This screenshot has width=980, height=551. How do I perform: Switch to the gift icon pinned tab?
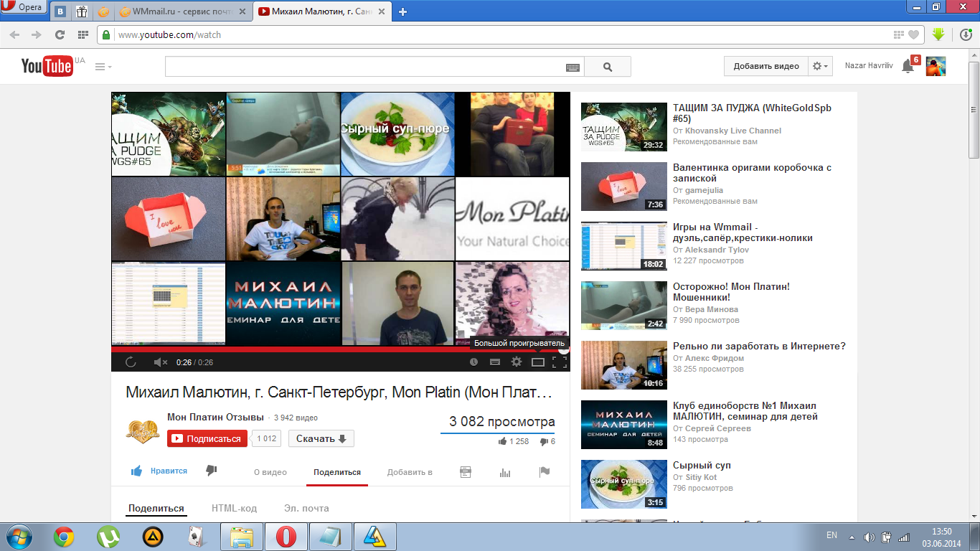tap(82, 11)
